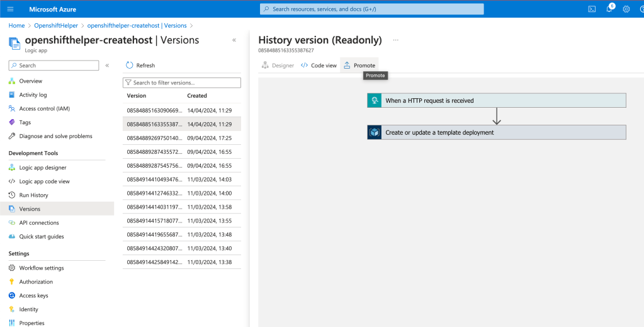Image resolution: width=644 pixels, height=327 pixels.
Task: Switch to Code view
Action: pos(319,66)
